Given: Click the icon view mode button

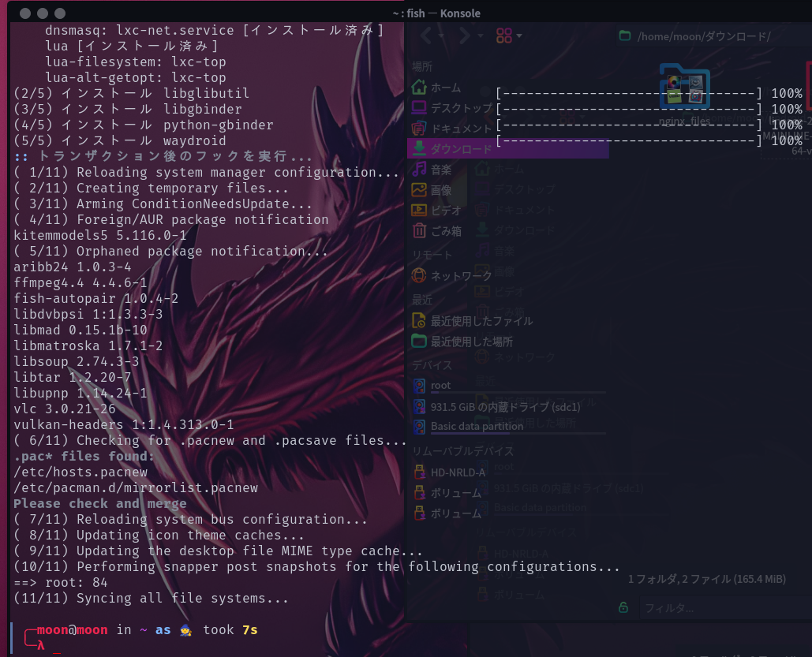Looking at the screenshot, I should click(x=503, y=35).
